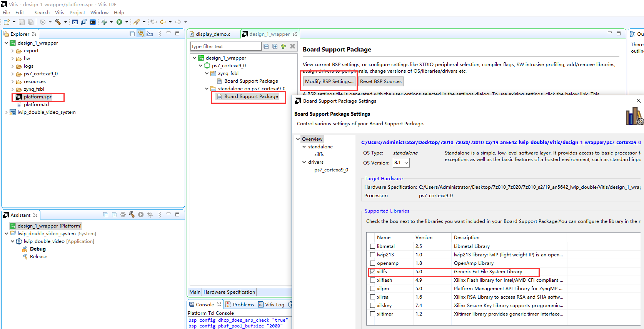644x329 pixels.
Task: Open the Project menu
Action: click(x=77, y=13)
